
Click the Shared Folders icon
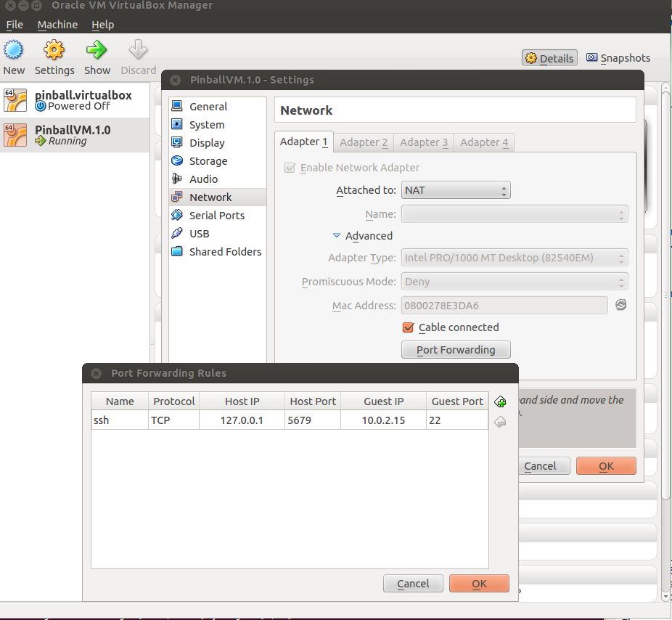pos(177,251)
